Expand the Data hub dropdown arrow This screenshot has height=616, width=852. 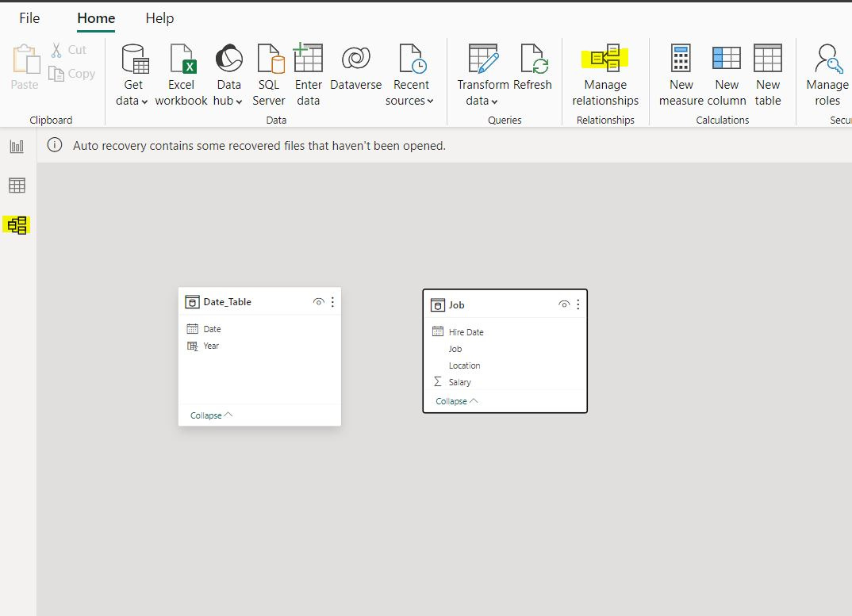click(239, 101)
